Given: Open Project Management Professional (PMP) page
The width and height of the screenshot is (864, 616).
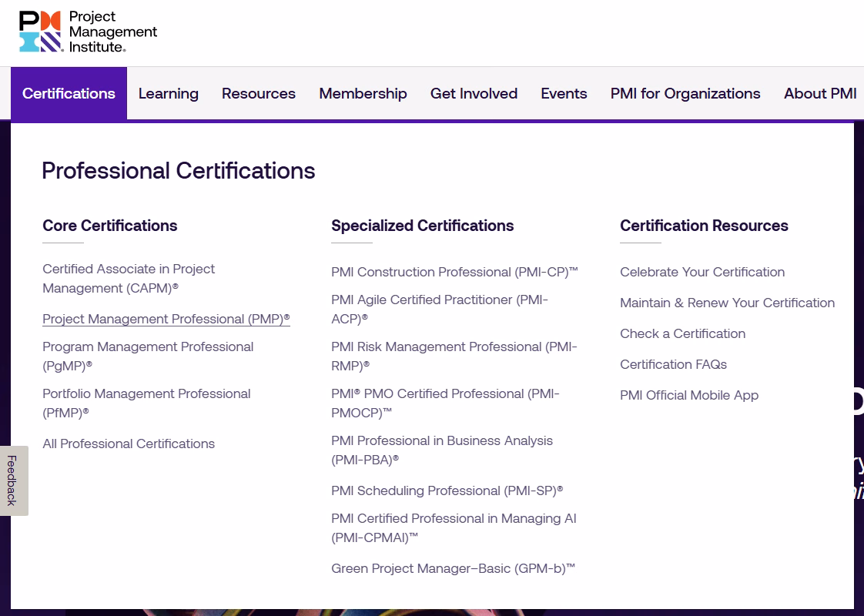Looking at the screenshot, I should point(166,319).
